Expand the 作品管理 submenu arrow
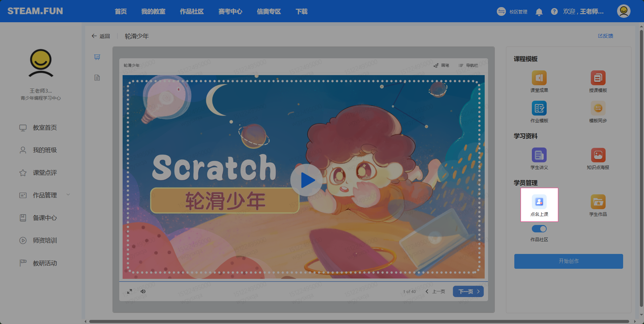Viewport: 644px width, 324px height. tap(68, 195)
